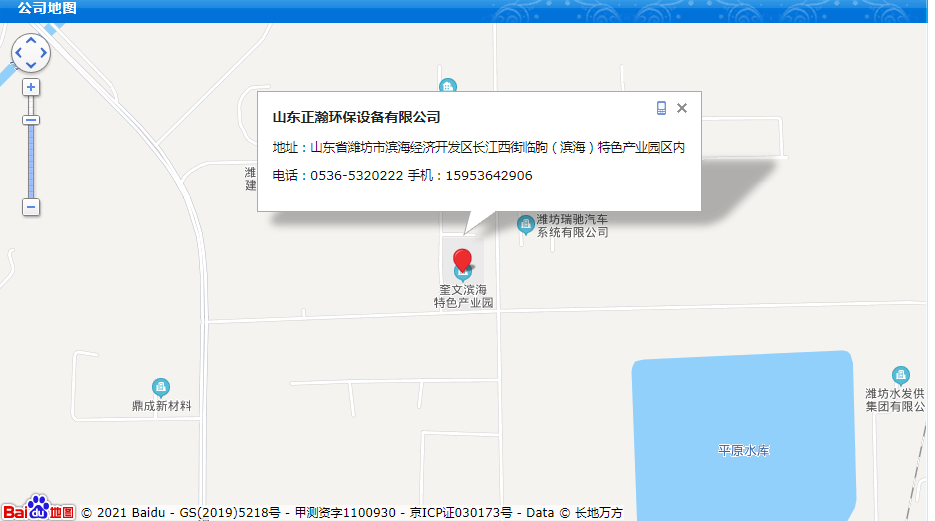Zoom out using the minus button
This screenshot has width=935, height=521.
[x=31, y=207]
